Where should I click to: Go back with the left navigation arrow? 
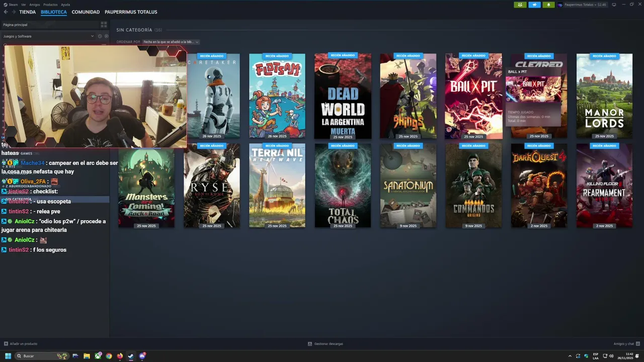[x=6, y=12]
